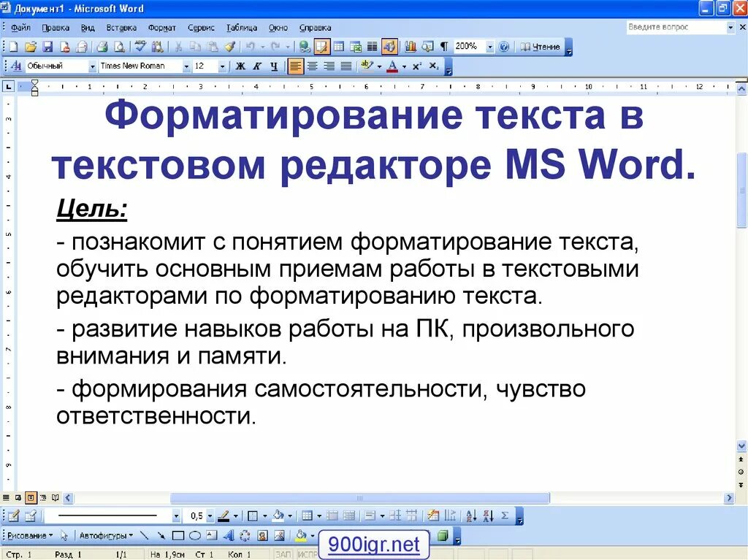This screenshot has width=748, height=560.
Task: Open the Автофигуры dropdown menu
Action: (x=106, y=536)
